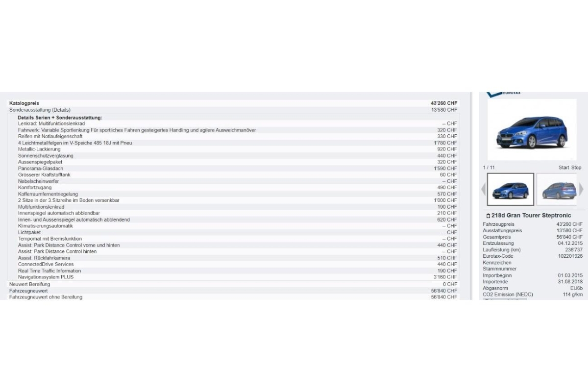
Task: Select the Panorama-Glasdach row
Action: click(233, 169)
